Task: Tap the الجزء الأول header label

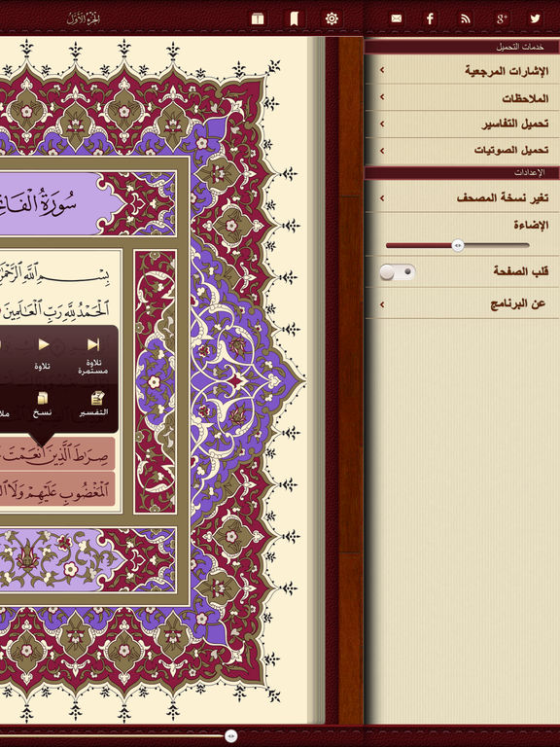Action: pyautogui.click(x=84, y=19)
